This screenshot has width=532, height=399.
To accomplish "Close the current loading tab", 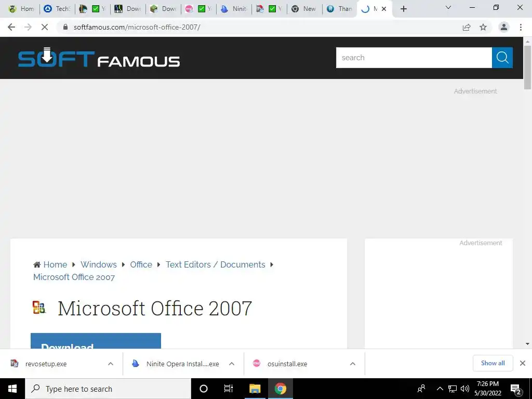I will 384,9.
